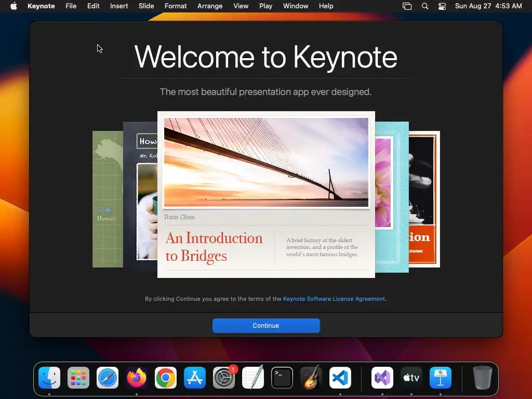Launch Safari from the Dock
532x399 pixels.
[x=108, y=378]
